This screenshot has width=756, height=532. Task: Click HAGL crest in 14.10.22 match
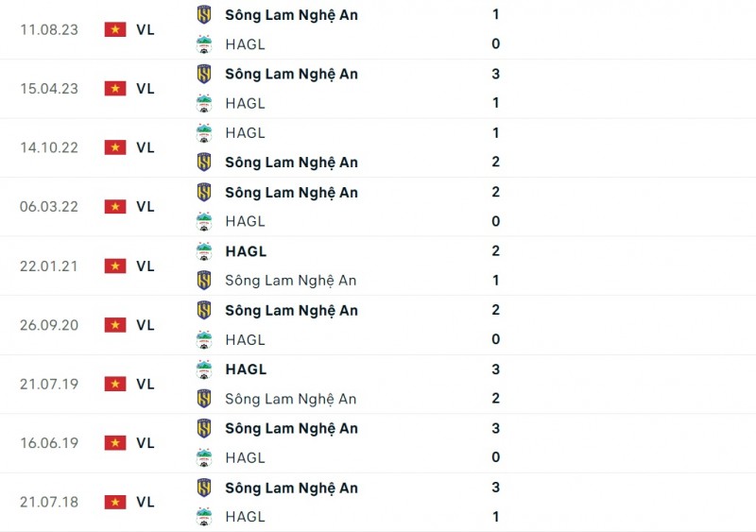[x=203, y=133]
